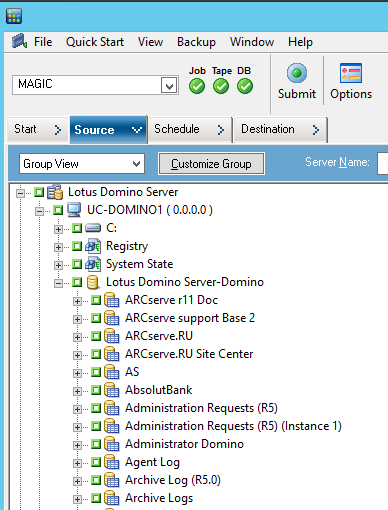Viewport: 388px width, 510px height.
Task: Open the Options toolbar icon
Action: click(x=351, y=73)
